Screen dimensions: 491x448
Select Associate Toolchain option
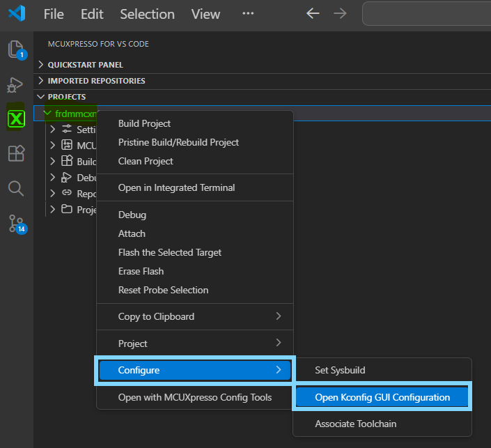pos(355,424)
